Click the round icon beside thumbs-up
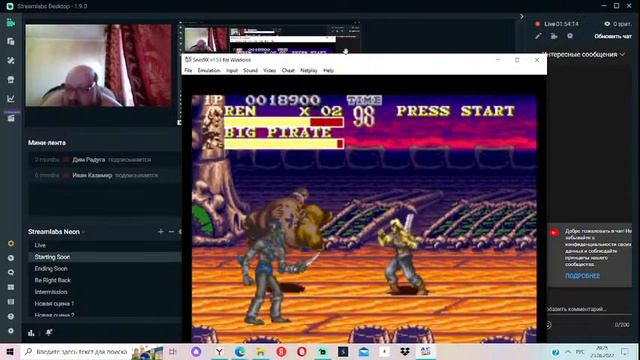The width and height of the screenshot is (640, 360). coord(570,36)
